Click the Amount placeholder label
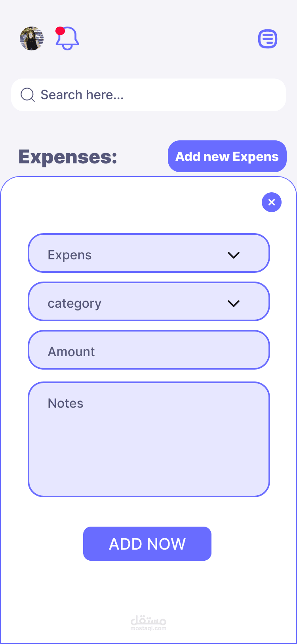 (71, 352)
